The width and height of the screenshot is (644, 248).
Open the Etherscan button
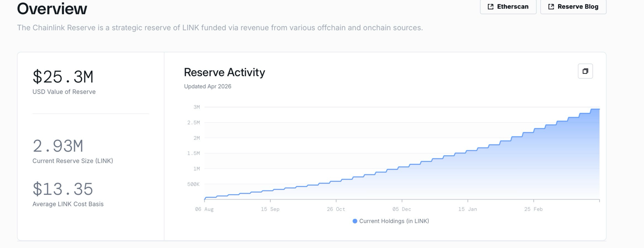click(508, 7)
